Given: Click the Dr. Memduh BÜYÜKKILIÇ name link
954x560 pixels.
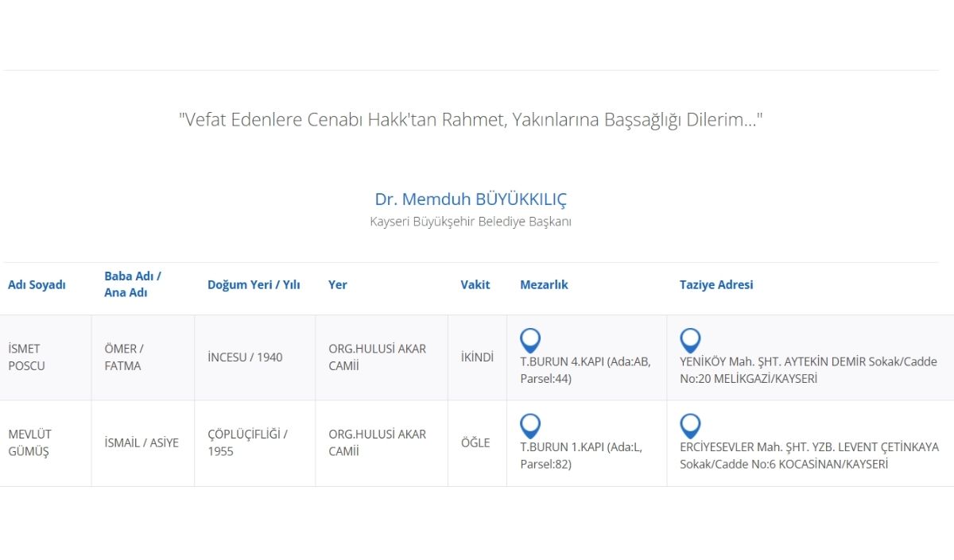Looking at the screenshot, I should pyautogui.click(x=471, y=199).
